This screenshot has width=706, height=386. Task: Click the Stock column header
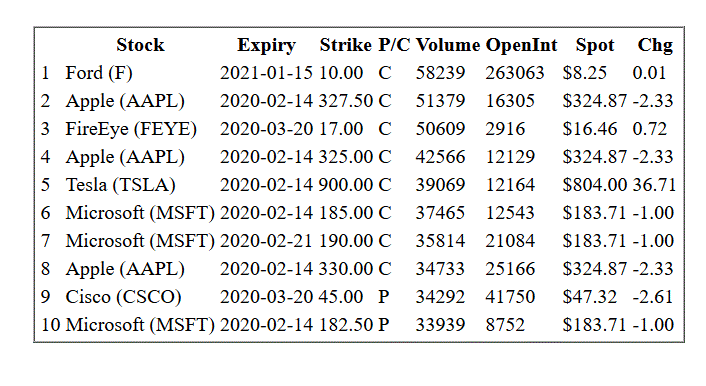point(140,45)
